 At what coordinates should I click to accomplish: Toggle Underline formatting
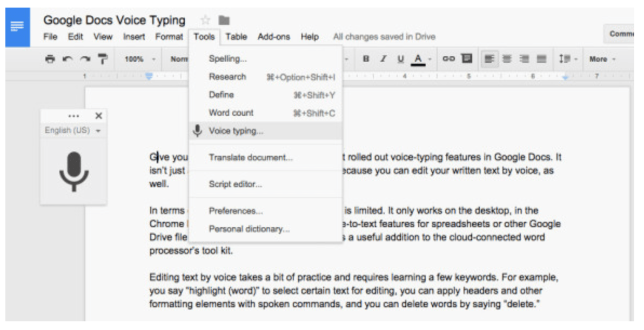click(400, 59)
